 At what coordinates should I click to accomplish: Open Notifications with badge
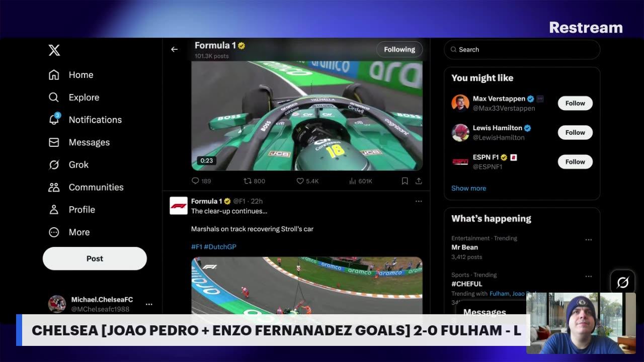pos(85,120)
